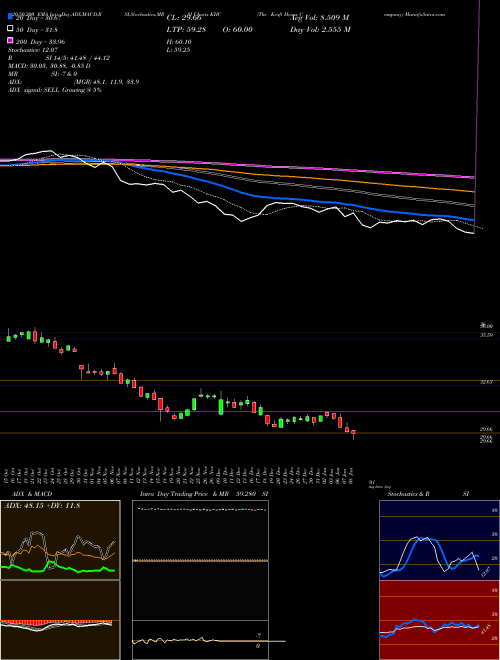Click the 'MR SI: -7 & 0' readout
This screenshot has width=500, height=660.
point(42,74)
